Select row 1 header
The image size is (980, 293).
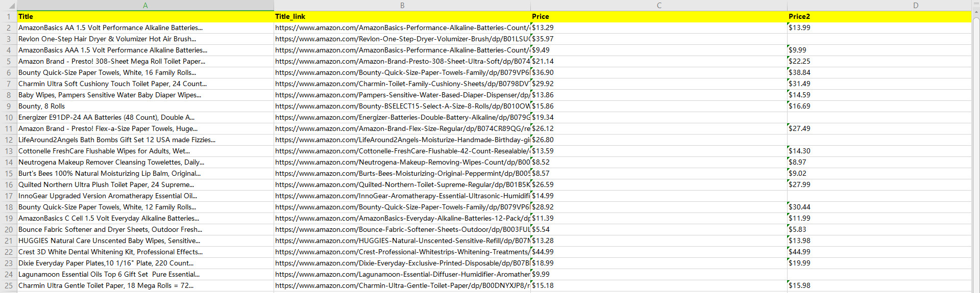click(8, 16)
